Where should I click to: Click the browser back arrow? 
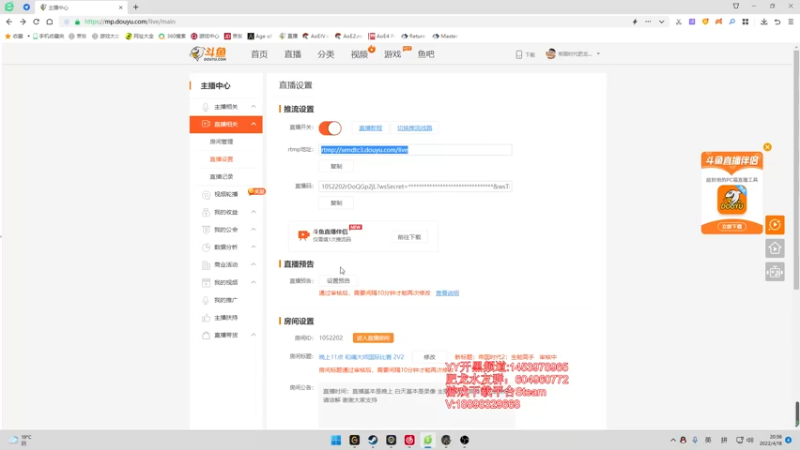[x=9, y=22]
